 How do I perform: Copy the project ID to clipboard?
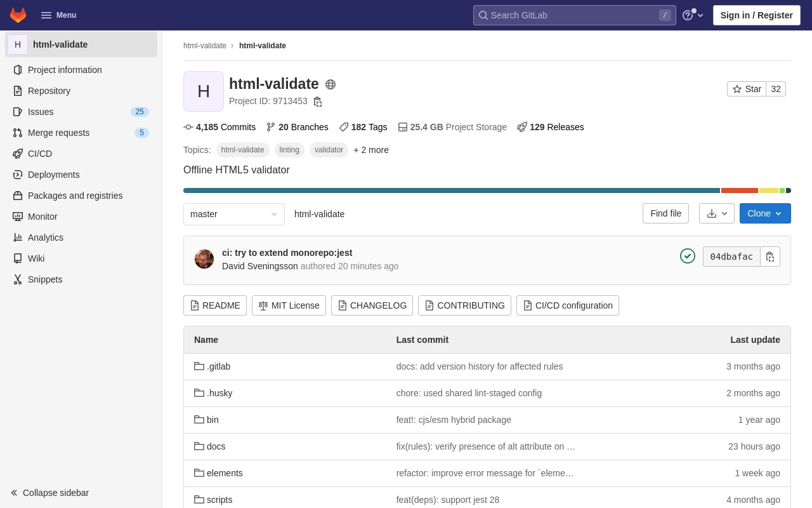pyautogui.click(x=318, y=102)
